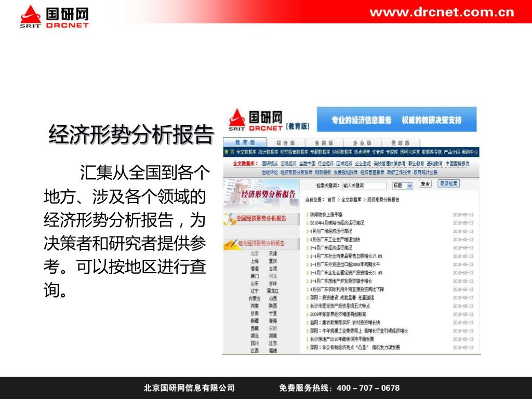Open the article 2010年4月珠海市经济运行简况
The height and width of the screenshot is (399, 532).
pyautogui.click(x=337, y=223)
